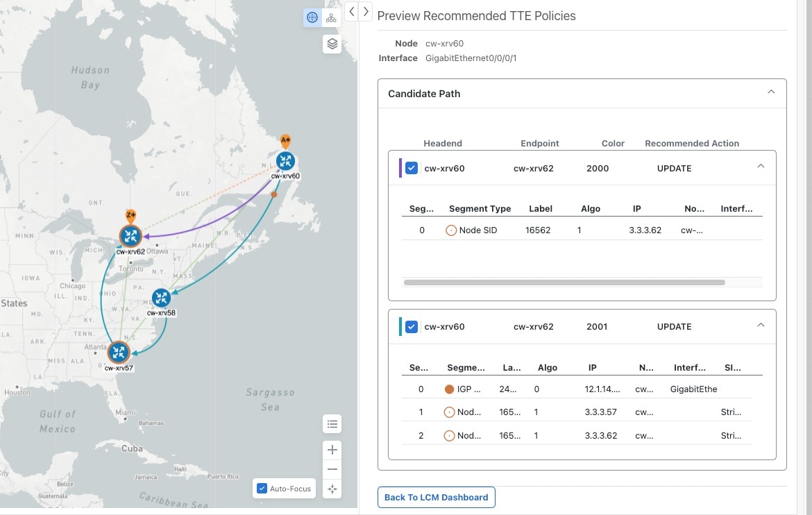Click the fit-to-view map icon
The width and height of the screenshot is (812, 515).
point(332,489)
